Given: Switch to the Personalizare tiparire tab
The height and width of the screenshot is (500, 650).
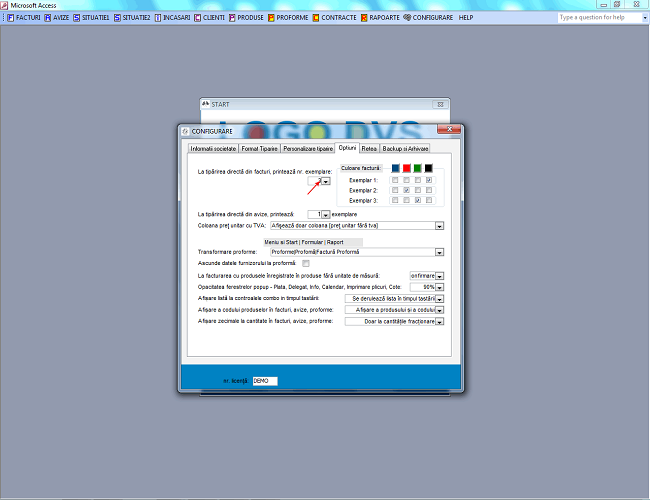Looking at the screenshot, I should (308, 148).
